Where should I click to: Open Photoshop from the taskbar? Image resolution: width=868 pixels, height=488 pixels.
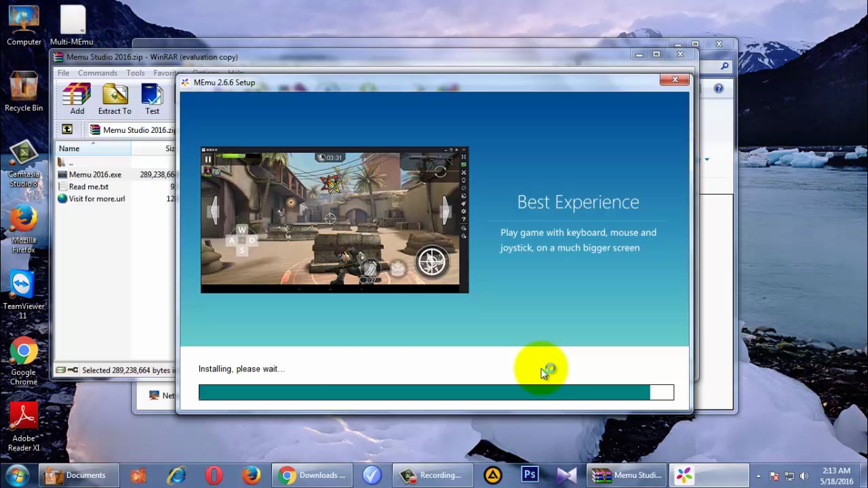tap(530, 475)
